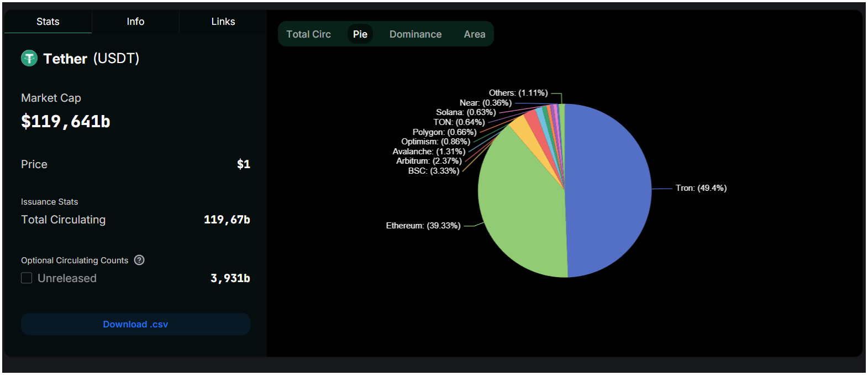Select the Total Circ chart view
This screenshot has height=375, width=868.
click(308, 34)
